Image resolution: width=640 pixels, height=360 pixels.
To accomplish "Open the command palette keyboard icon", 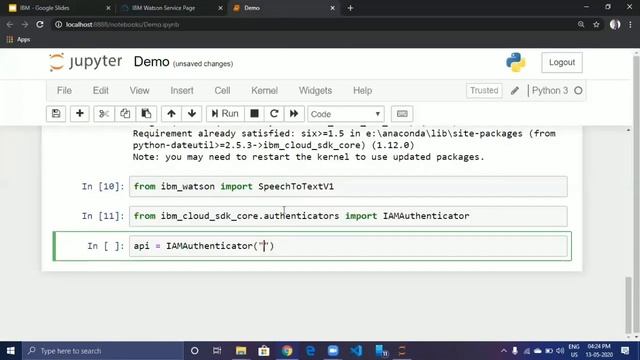I will 402,114.
